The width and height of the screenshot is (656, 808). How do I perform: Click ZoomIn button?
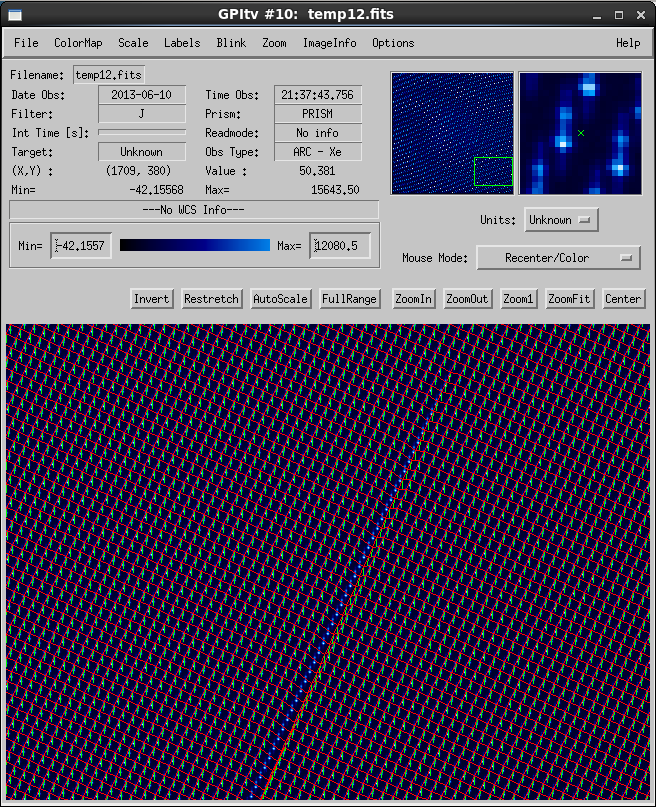(413, 299)
